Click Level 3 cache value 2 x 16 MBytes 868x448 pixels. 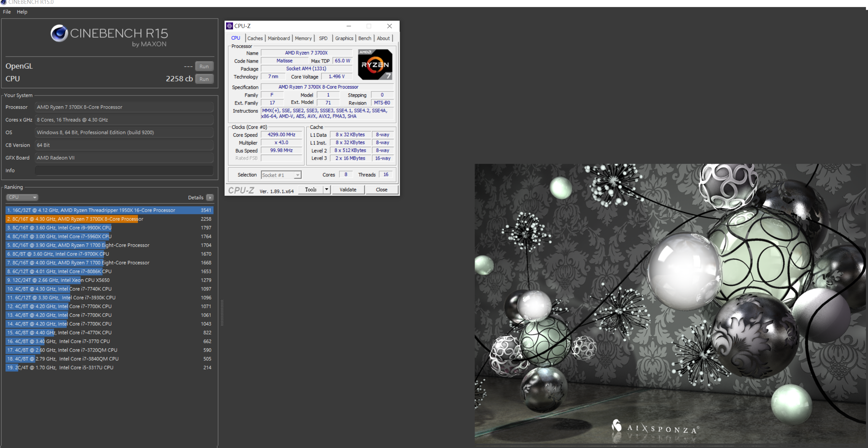pos(350,158)
